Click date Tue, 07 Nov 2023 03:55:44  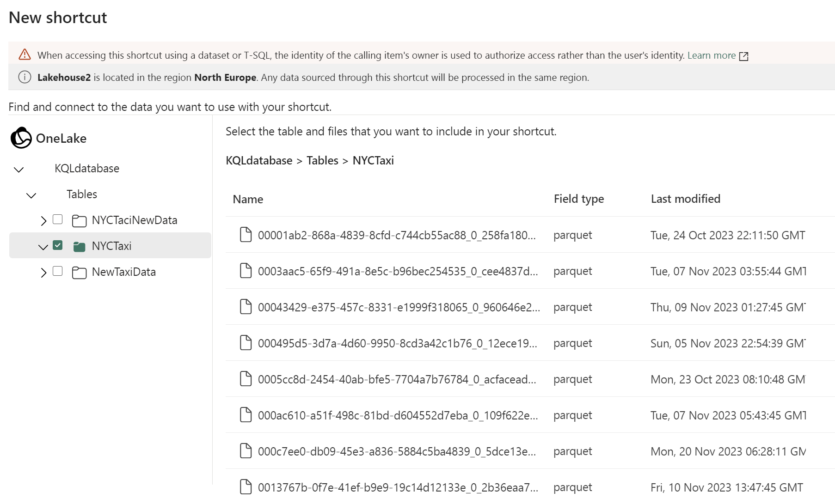click(x=728, y=271)
